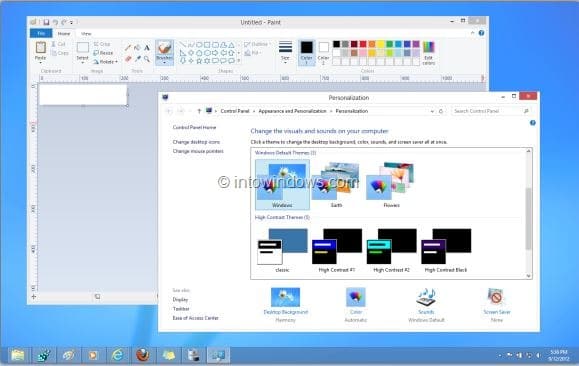Select the Eraser tool in Paint
The width and height of the screenshot is (579, 366).
click(128, 59)
